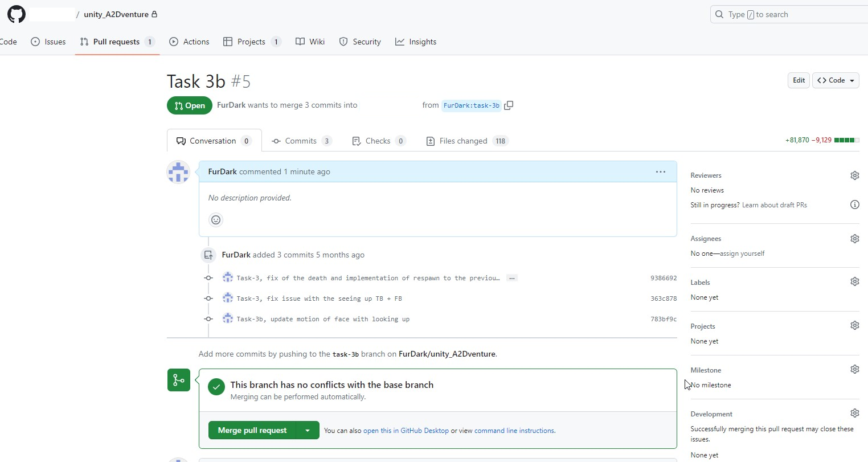Click the Merge pull request button
Viewport: 868px width, 462px height.
click(x=252, y=431)
